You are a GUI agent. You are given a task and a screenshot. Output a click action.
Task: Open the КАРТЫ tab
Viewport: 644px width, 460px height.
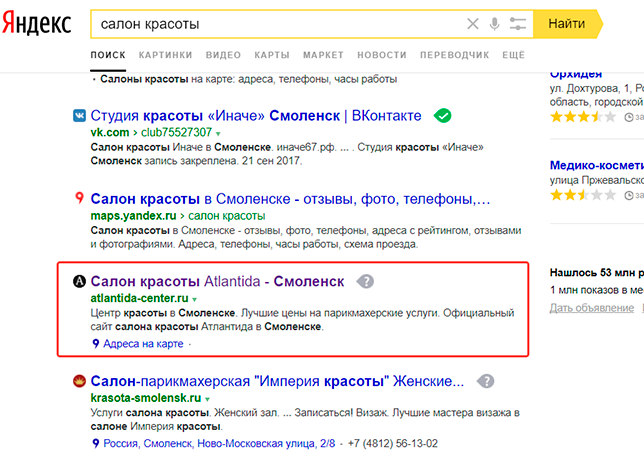tap(272, 55)
